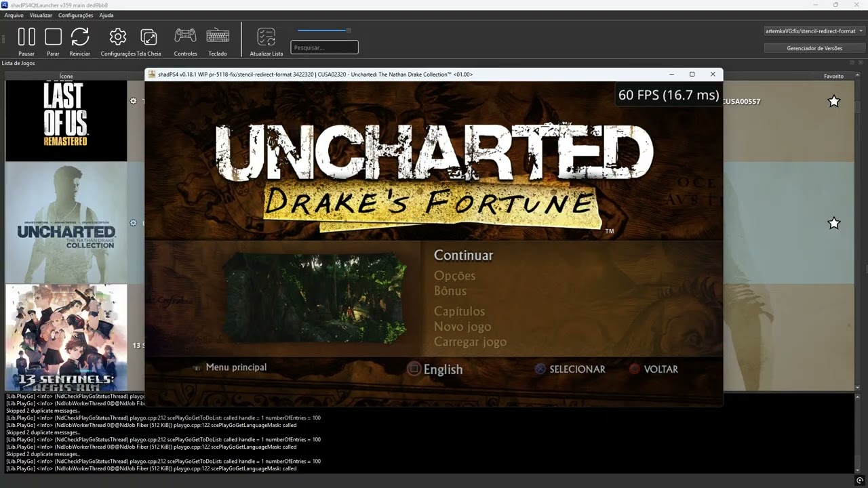Click the shadPS4 game window title bar icon
868x488 pixels.
point(152,75)
